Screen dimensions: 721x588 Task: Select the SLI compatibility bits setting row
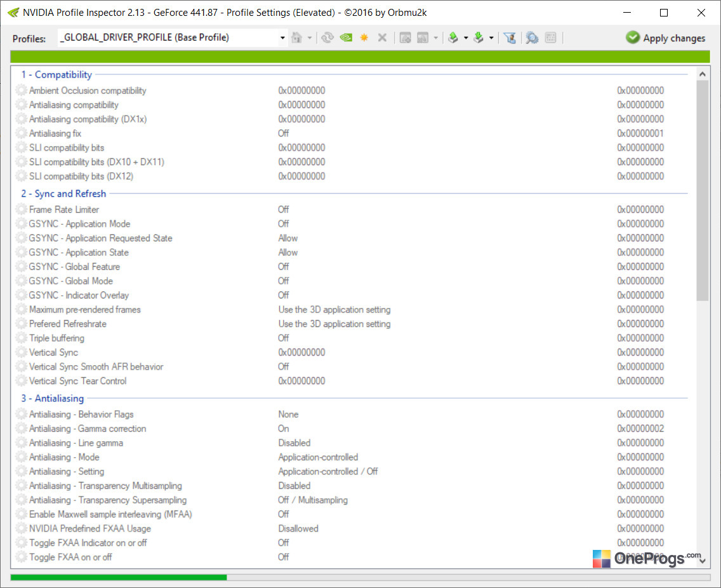coord(353,147)
